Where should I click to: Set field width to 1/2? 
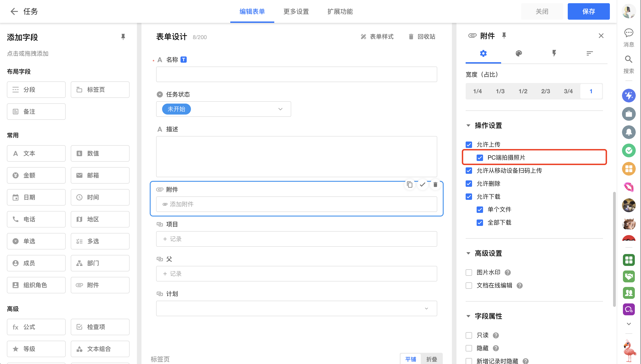pos(523,91)
